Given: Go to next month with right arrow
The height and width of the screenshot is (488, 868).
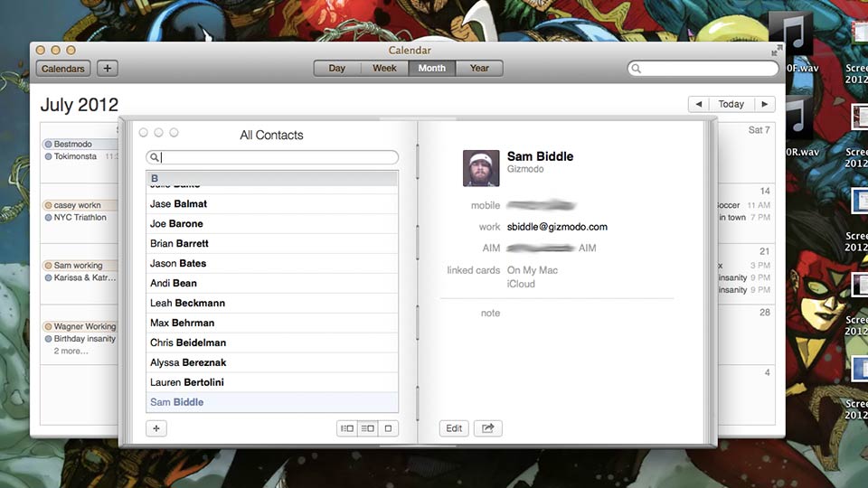Looking at the screenshot, I should tap(765, 104).
